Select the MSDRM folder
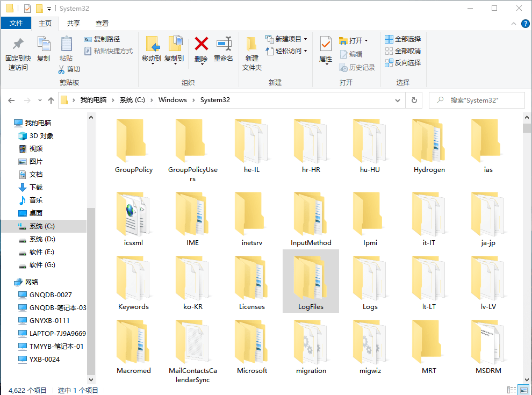532x395 pixels. click(488, 347)
